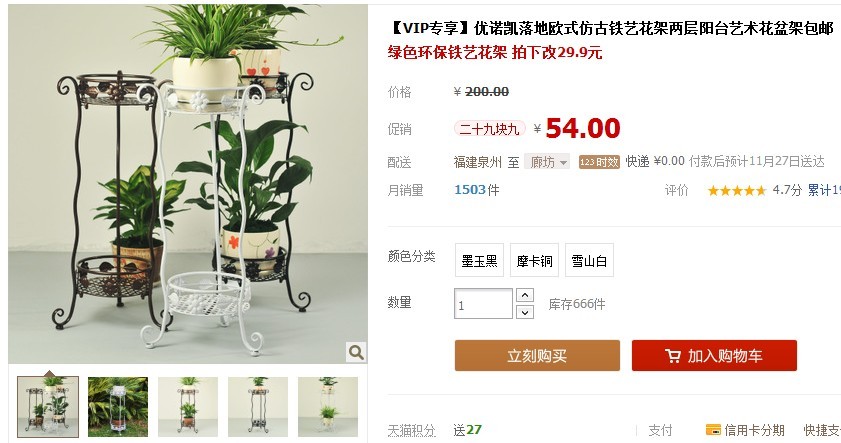Select the outdoor garden thumbnail image
The height and width of the screenshot is (443, 841).
(x=118, y=407)
